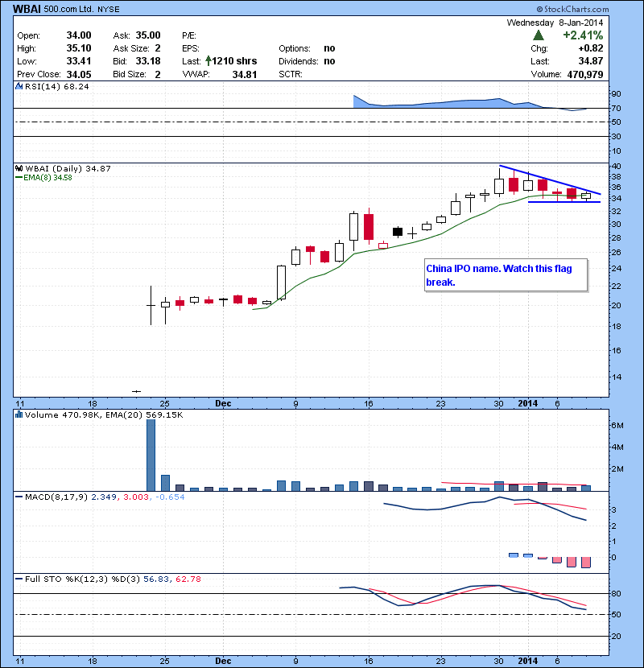The width and height of the screenshot is (644, 668).
Task: Click the MACD histogram value -0.654
Action: [170, 497]
